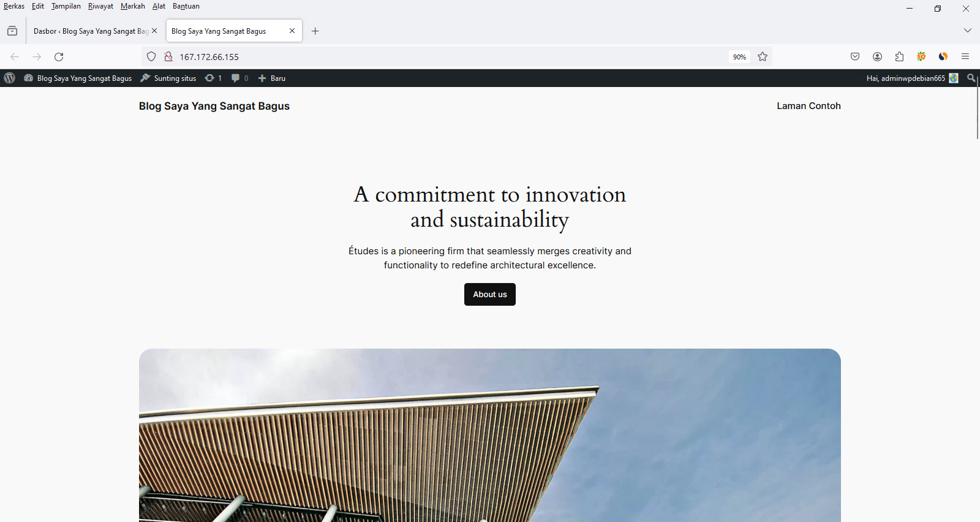Switch to the Dasbor tab
The image size is (980, 522).
91,31
